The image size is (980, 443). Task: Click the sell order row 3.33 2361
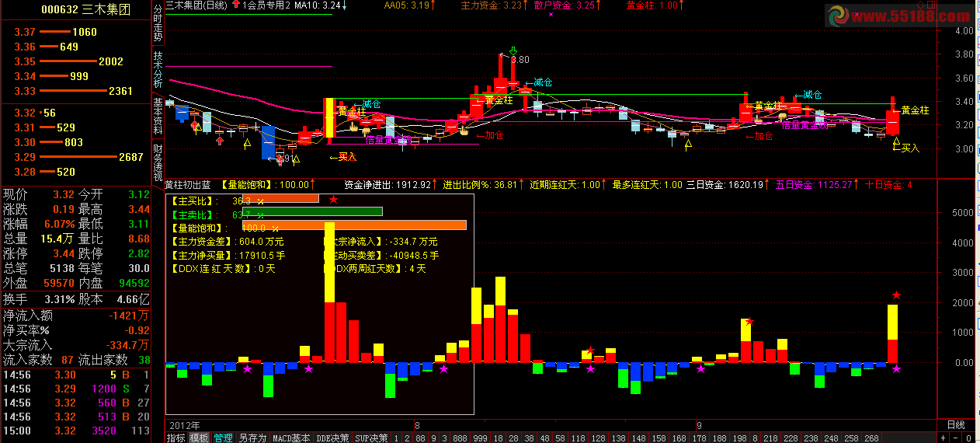point(75,91)
